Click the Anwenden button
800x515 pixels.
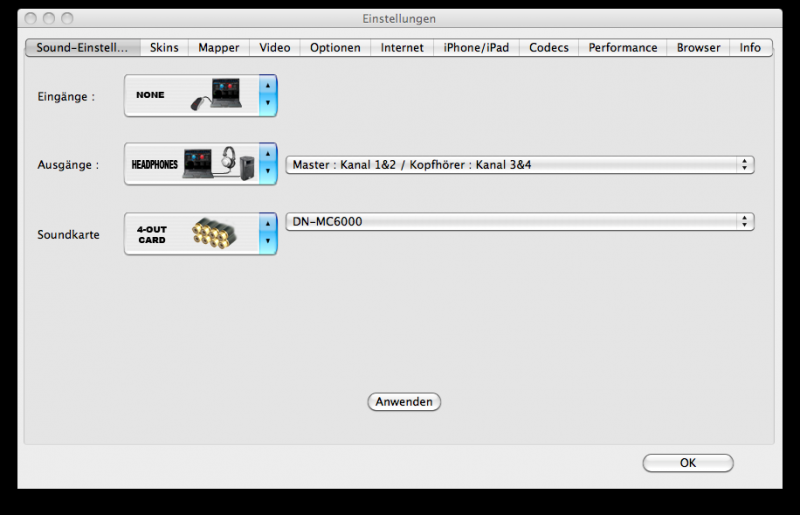coord(404,402)
